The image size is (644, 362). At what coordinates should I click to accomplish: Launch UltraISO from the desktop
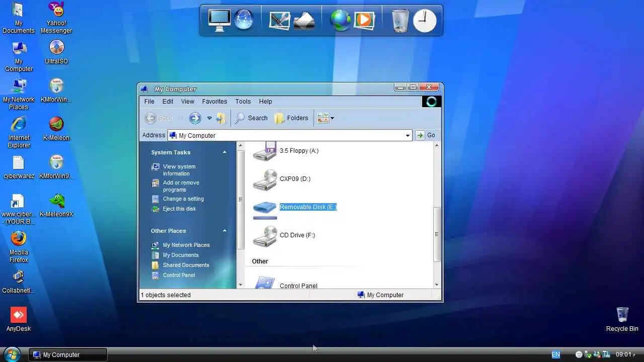pos(56,52)
